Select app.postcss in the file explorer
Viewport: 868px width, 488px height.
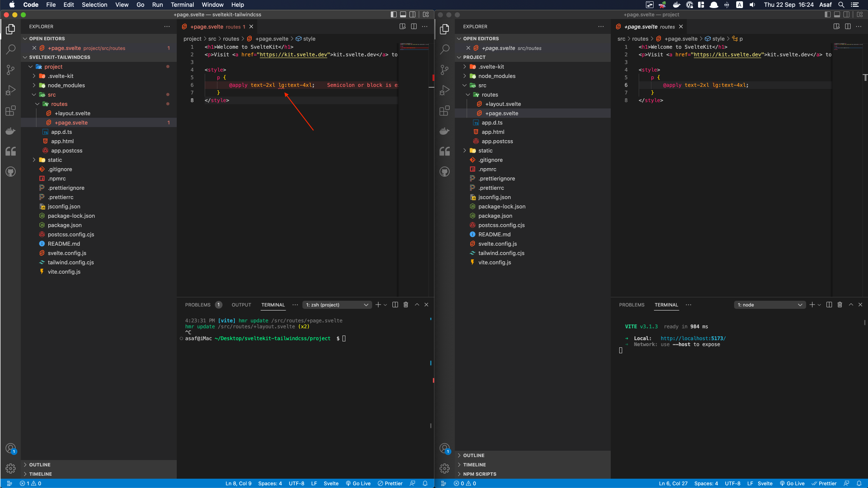67,150
